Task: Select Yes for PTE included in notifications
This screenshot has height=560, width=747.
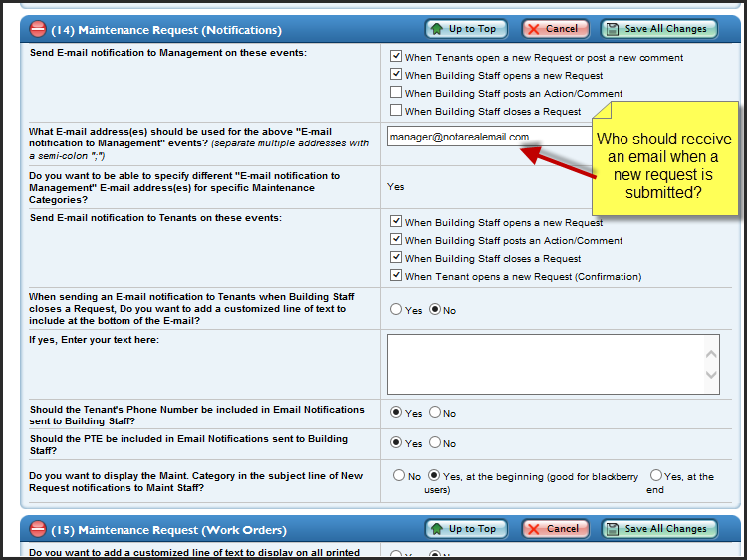Action: pos(396,442)
